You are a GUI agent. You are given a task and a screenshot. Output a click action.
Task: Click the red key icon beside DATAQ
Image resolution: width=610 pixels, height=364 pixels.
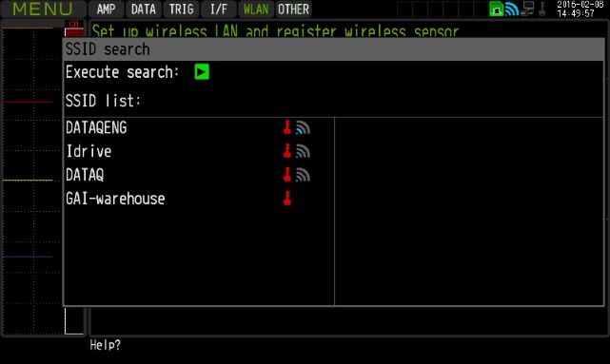(x=287, y=175)
